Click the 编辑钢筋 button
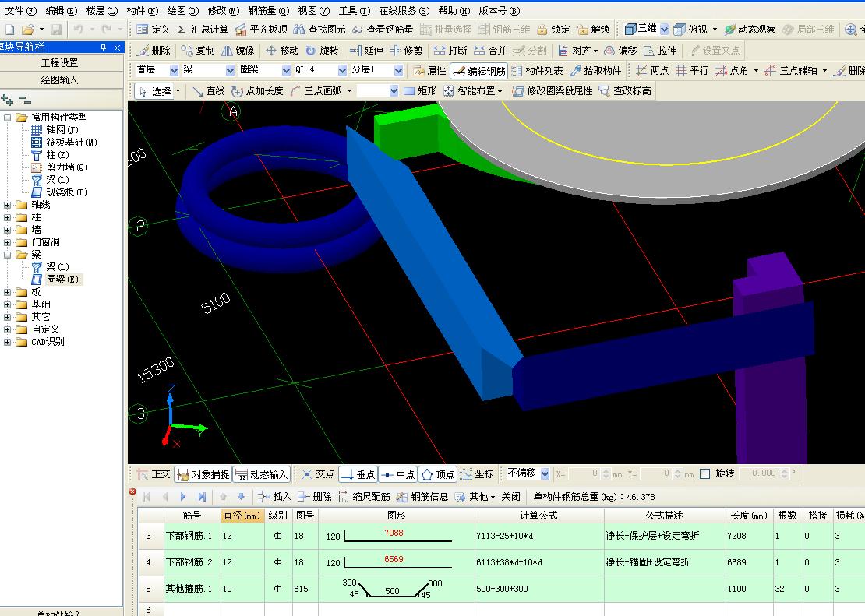This screenshot has height=616, width=865. pyautogui.click(x=478, y=71)
